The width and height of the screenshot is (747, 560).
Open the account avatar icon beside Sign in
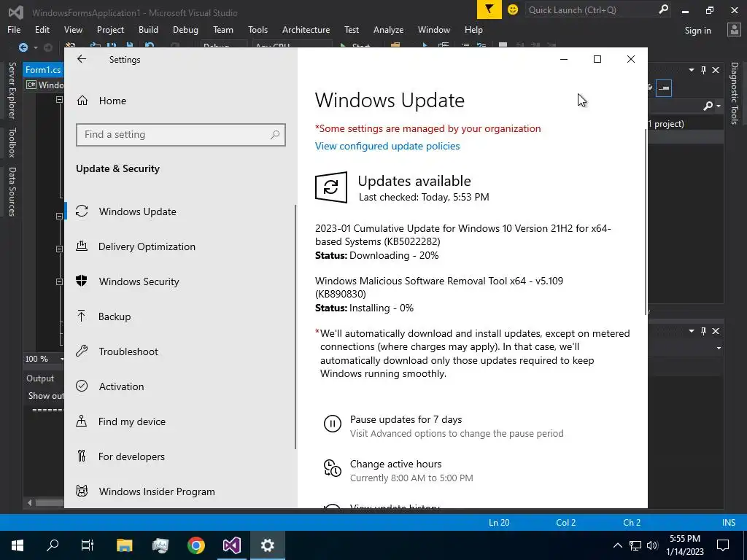734,29
